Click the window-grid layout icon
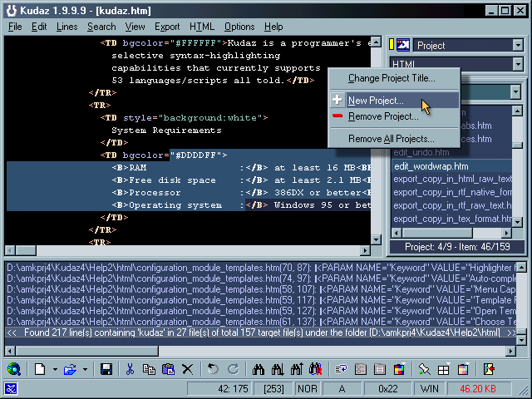 pyautogui.click(x=443, y=369)
